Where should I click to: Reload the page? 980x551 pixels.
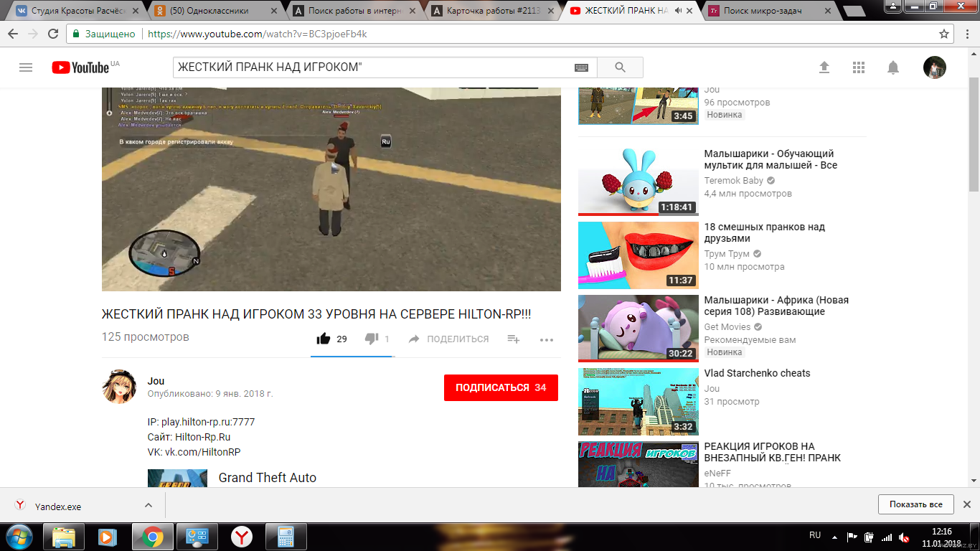tap(53, 34)
